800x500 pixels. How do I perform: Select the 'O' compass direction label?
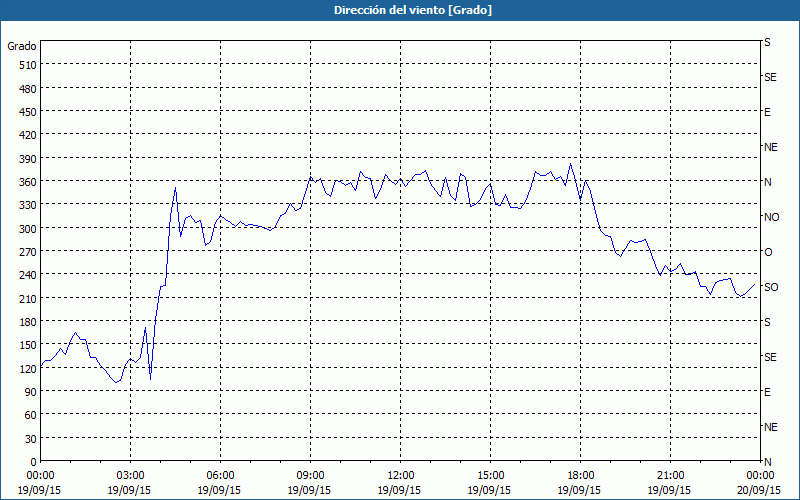pos(768,252)
